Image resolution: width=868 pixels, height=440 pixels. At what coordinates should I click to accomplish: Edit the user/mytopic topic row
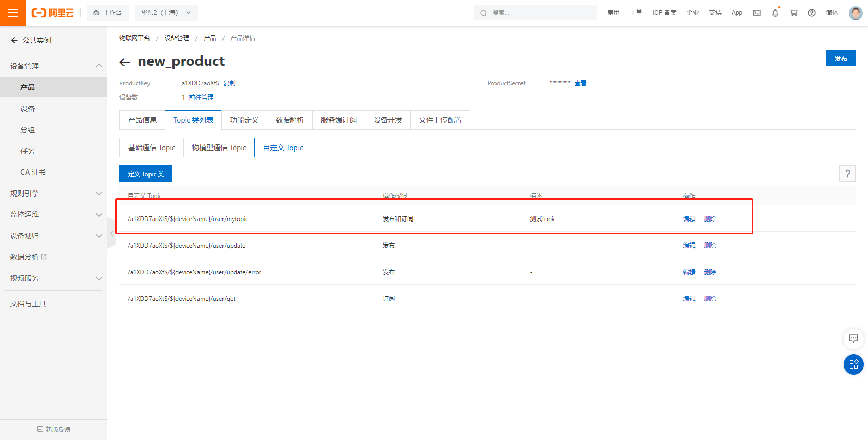(x=689, y=219)
